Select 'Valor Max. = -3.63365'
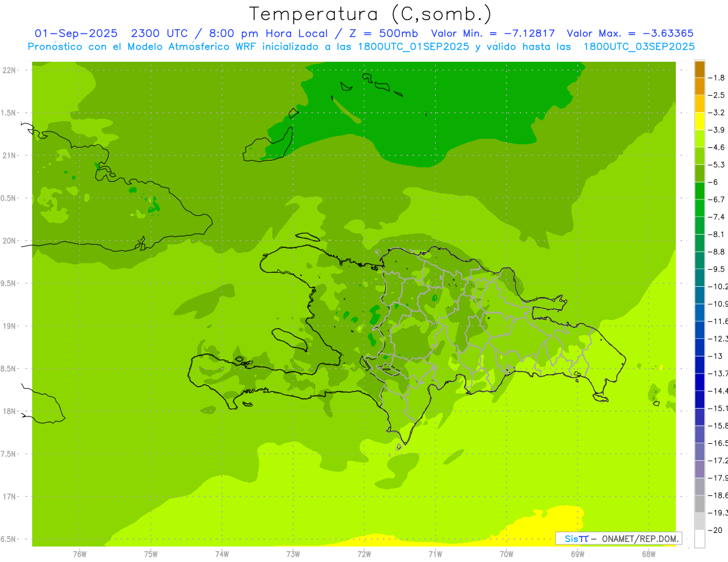This screenshot has width=728, height=562. click(630, 33)
